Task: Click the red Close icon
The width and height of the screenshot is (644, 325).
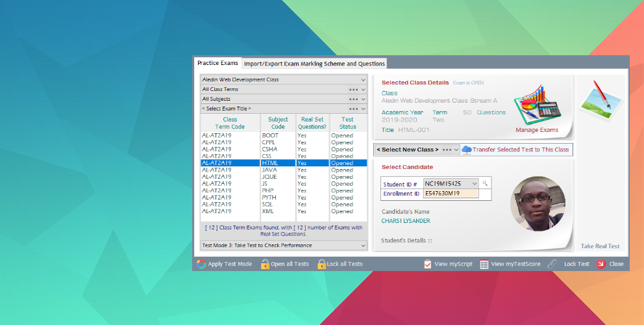Action: point(601,264)
